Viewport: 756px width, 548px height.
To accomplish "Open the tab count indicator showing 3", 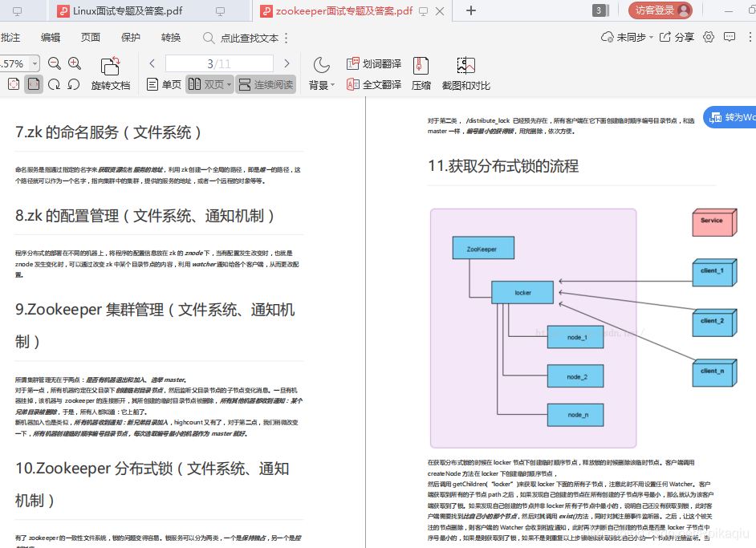I will [x=601, y=10].
